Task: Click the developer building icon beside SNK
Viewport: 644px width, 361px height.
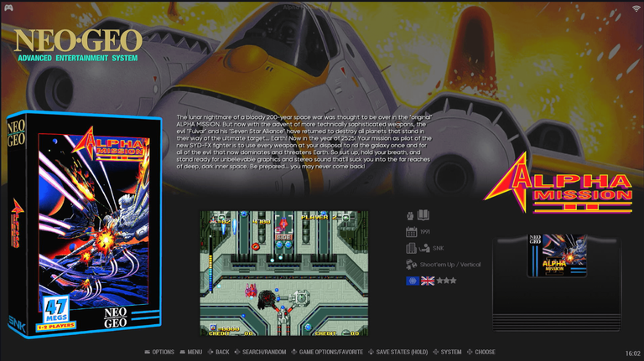Action: coord(411,248)
